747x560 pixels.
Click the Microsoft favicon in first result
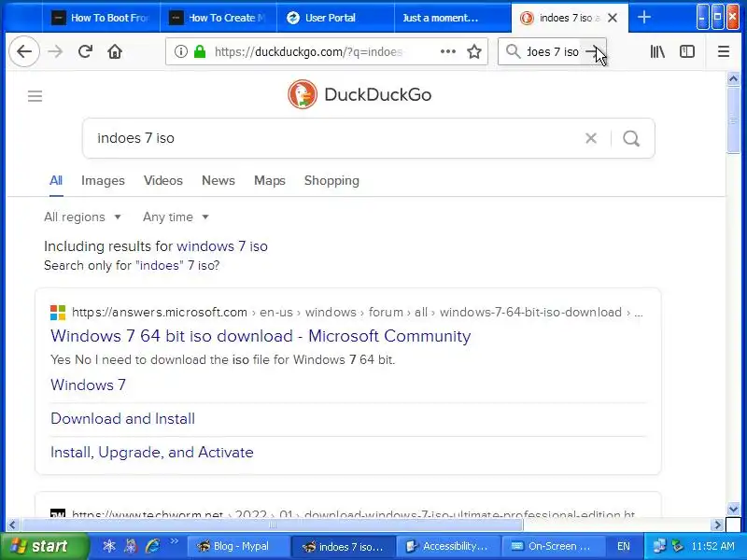pos(58,313)
